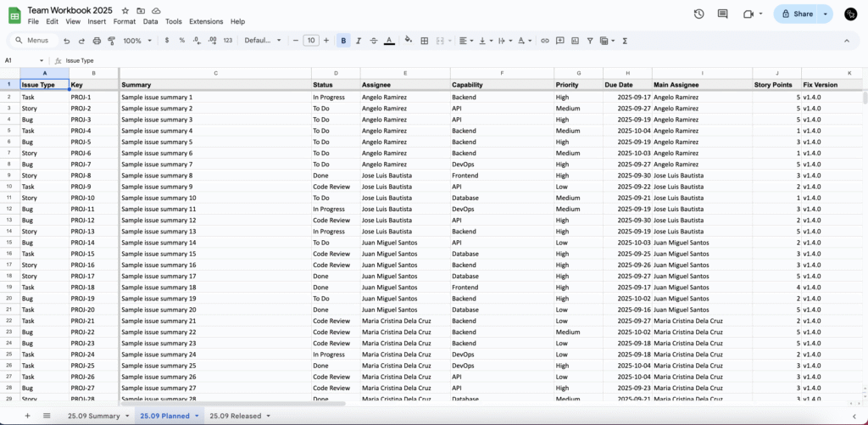Open the comments panel icon

pyautogui.click(x=722, y=14)
